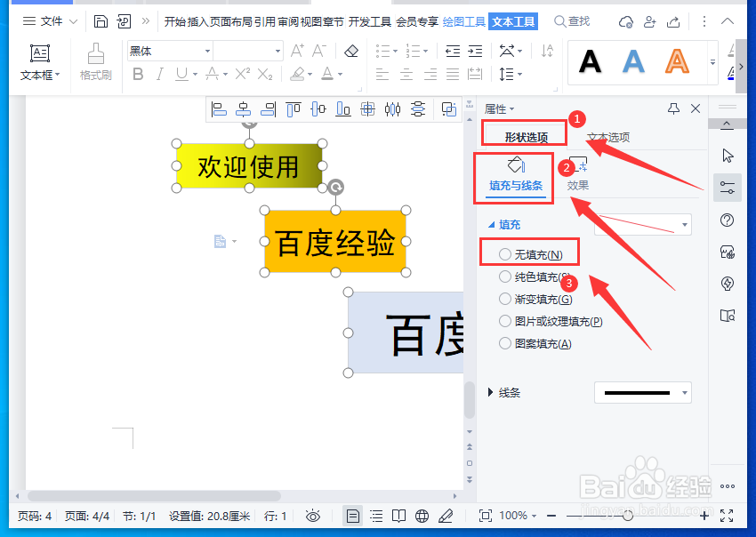Open text highlight color picker
Image resolution: width=756 pixels, height=537 pixels.
[298, 74]
